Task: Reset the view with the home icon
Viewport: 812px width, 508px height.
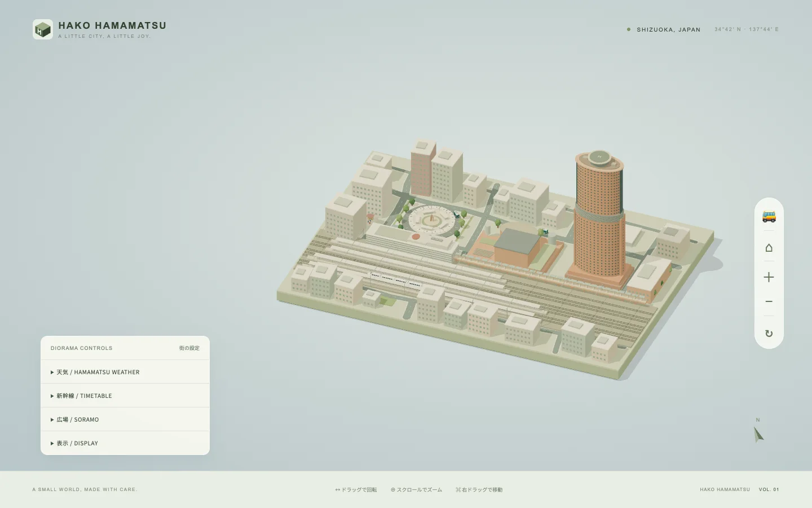Action: pyautogui.click(x=769, y=248)
